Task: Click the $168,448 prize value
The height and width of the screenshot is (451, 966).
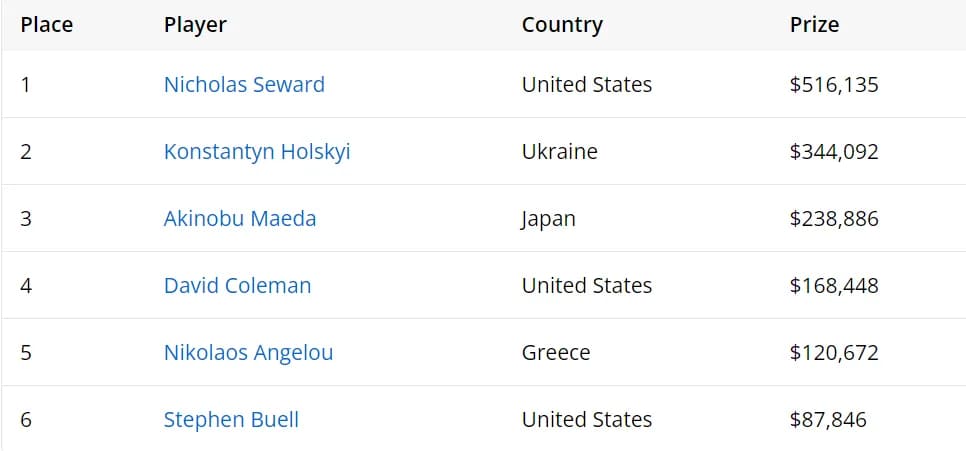Action: point(834,285)
